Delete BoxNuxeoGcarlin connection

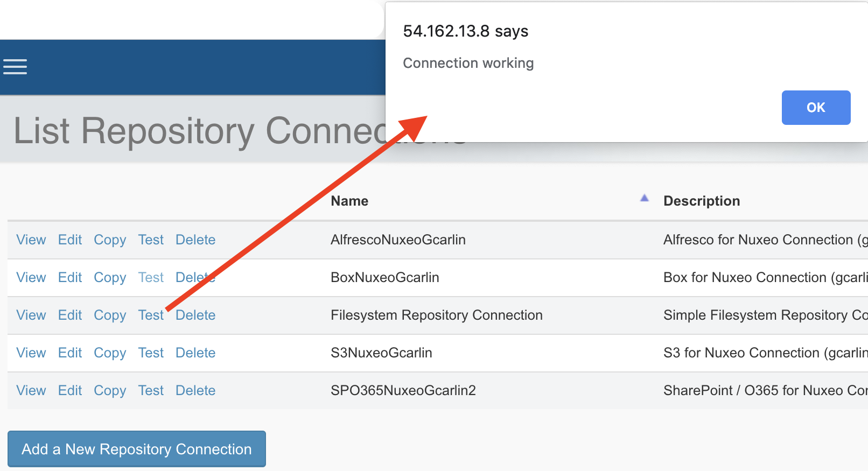pos(195,277)
